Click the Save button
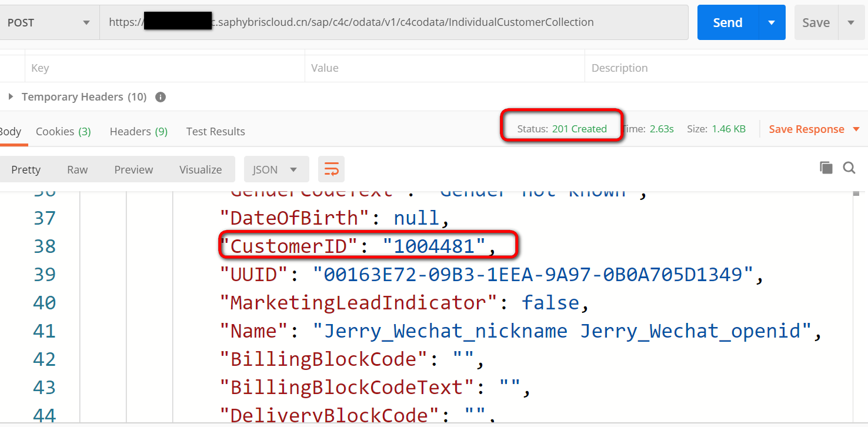 [x=816, y=22]
